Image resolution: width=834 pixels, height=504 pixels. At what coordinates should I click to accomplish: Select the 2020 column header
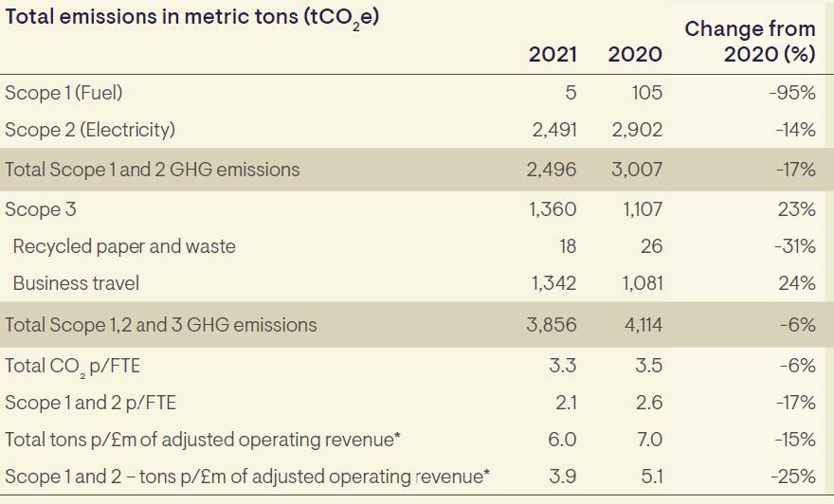pos(635,54)
